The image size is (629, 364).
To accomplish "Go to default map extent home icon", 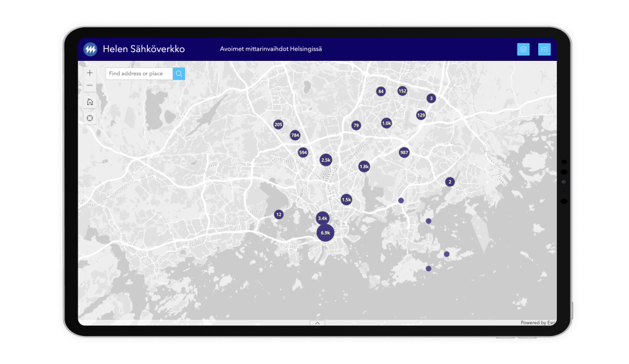I will coord(90,102).
